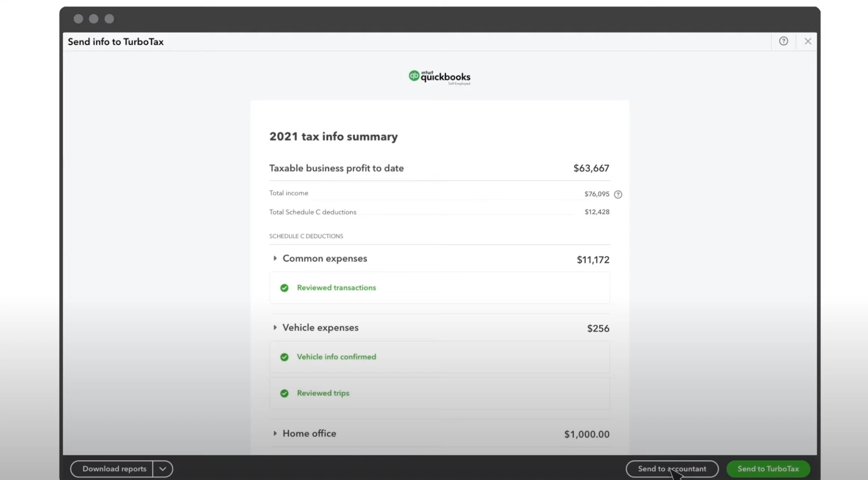
Task: Open the Download reports dropdown arrow
Action: point(162,469)
